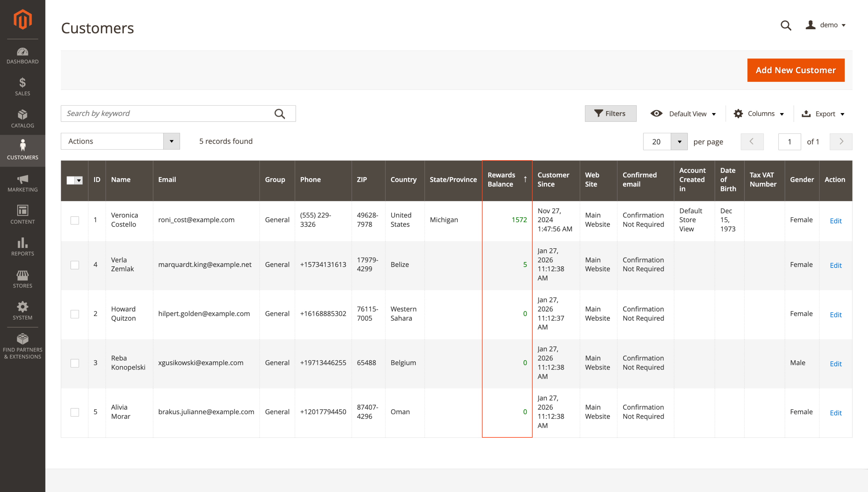Click email roni_cost@example.com
This screenshot has height=492, width=868.
[196, 220]
